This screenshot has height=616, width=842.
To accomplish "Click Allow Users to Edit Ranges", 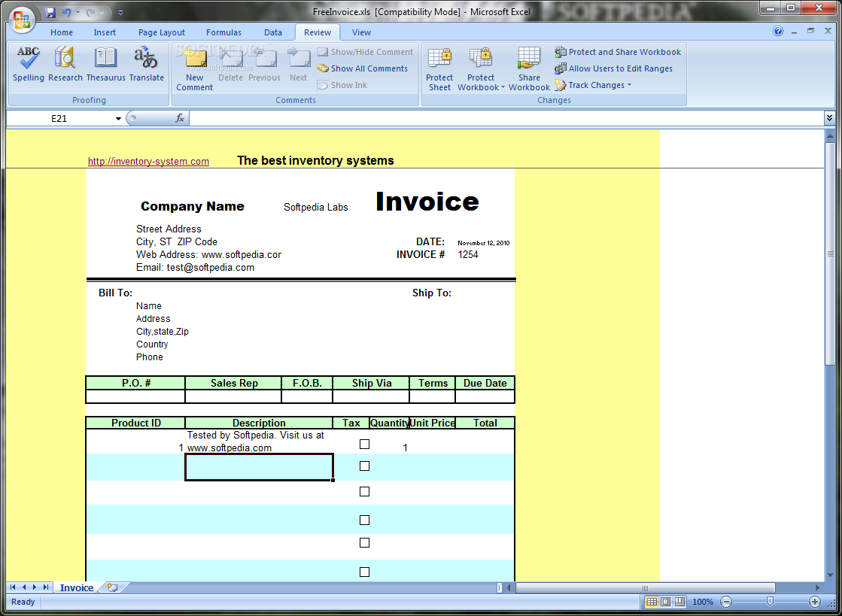I will pos(614,68).
